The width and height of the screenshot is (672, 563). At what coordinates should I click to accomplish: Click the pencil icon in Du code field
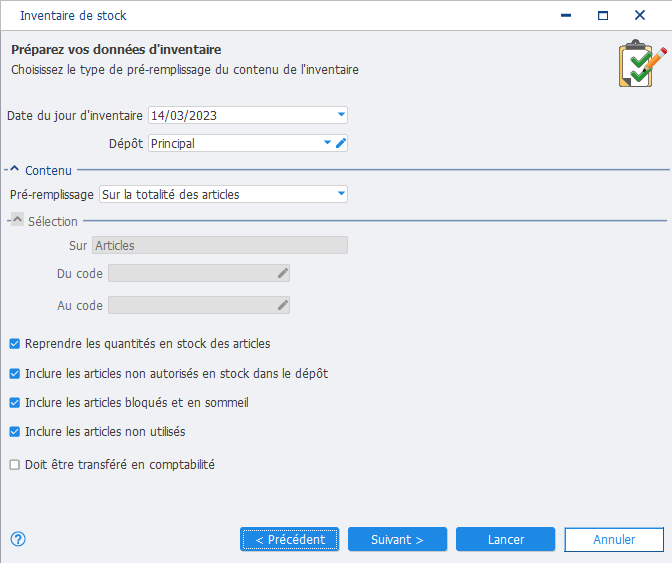(x=282, y=273)
